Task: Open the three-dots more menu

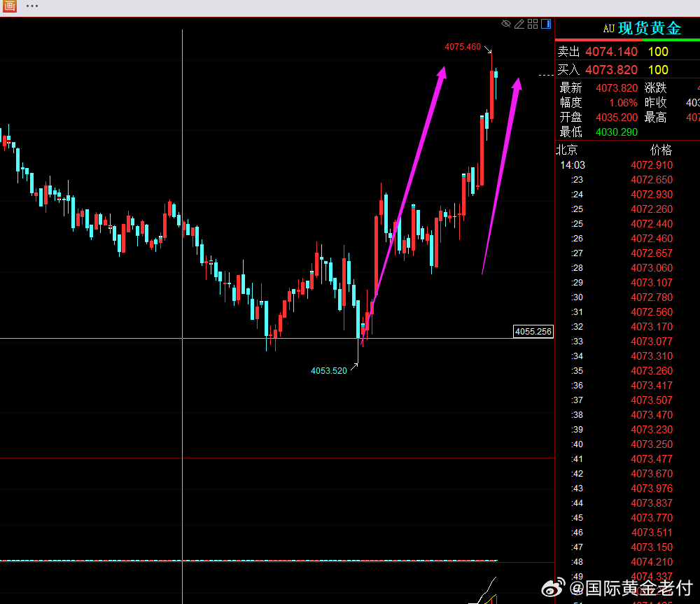Action: [x=32, y=6]
